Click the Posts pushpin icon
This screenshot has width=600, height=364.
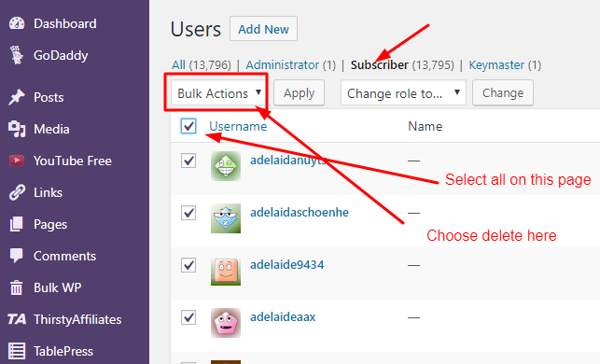tap(17, 97)
